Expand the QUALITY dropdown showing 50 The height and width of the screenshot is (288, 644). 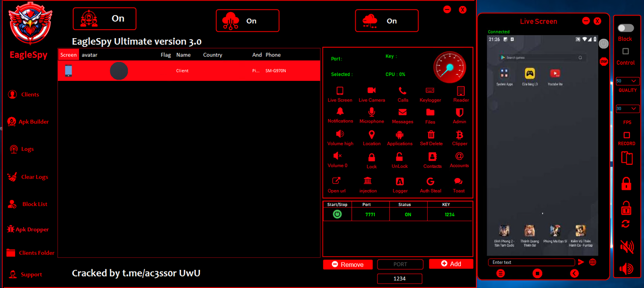coord(627,81)
